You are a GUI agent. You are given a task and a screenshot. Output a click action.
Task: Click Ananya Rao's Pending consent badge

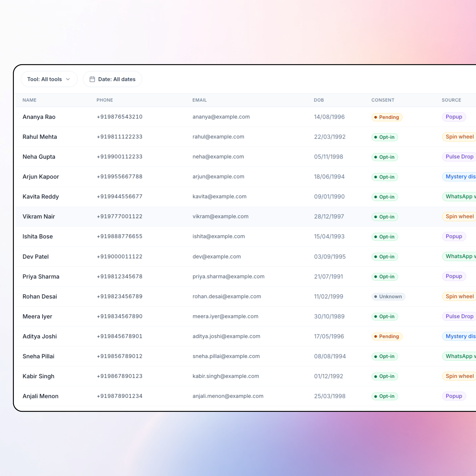point(387,117)
